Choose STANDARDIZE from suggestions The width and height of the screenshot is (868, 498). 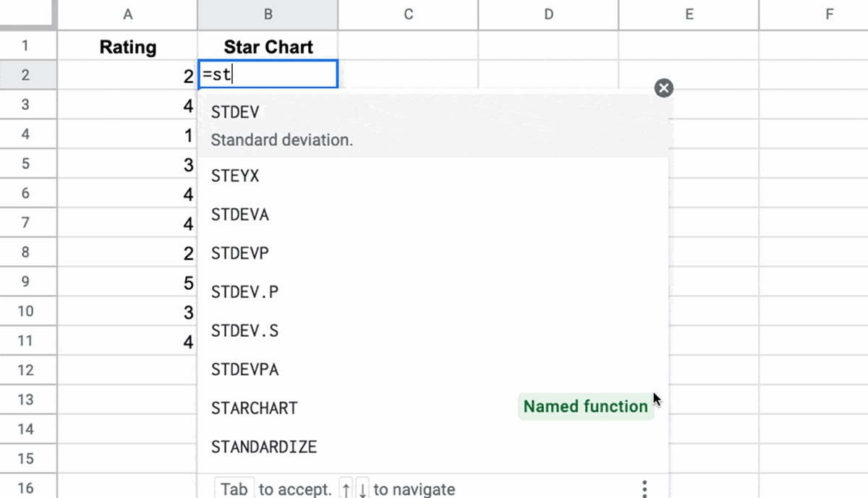pos(263,447)
